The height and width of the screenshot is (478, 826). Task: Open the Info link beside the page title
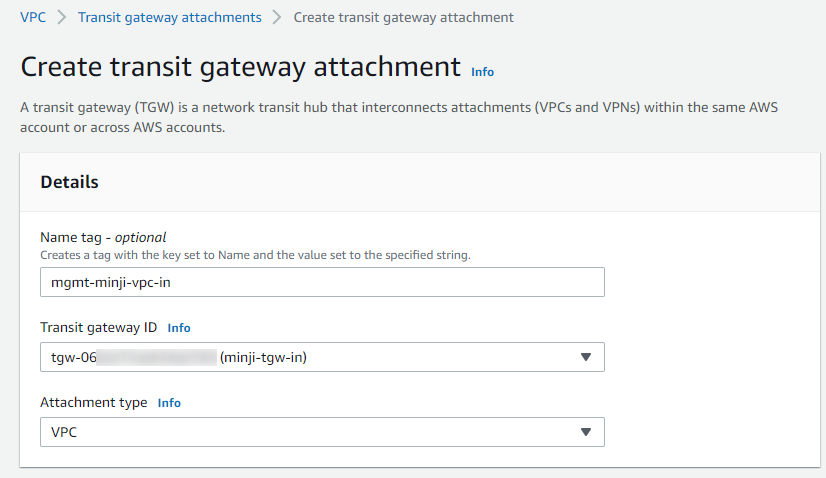coord(482,72)
